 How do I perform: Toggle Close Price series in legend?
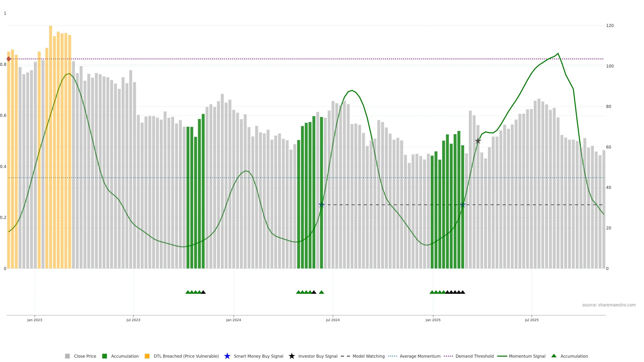tap(85, 356)
